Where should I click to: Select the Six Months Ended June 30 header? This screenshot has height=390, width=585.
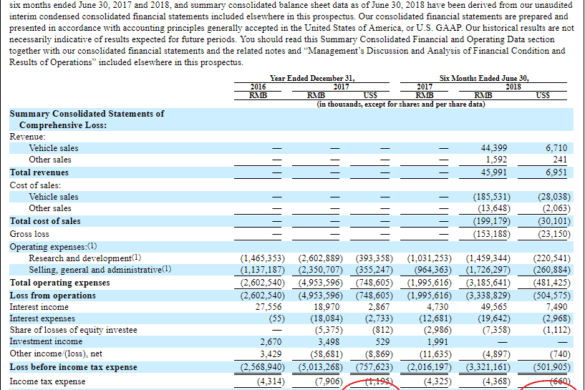pyautogui.click(x=484, y=78)
